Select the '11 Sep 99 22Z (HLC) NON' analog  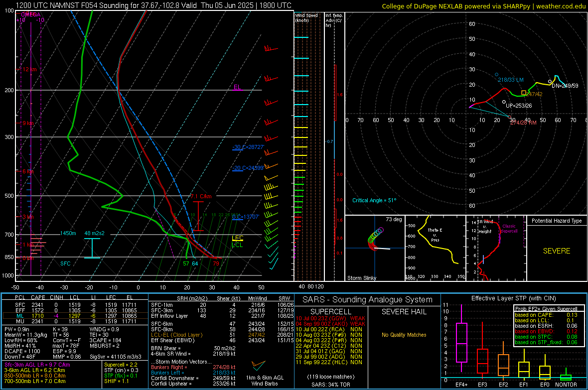click(x=329, y=362)
